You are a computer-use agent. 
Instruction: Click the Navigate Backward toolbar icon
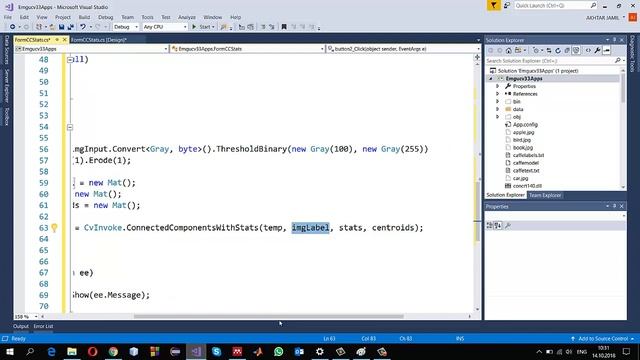click(12, 27)
